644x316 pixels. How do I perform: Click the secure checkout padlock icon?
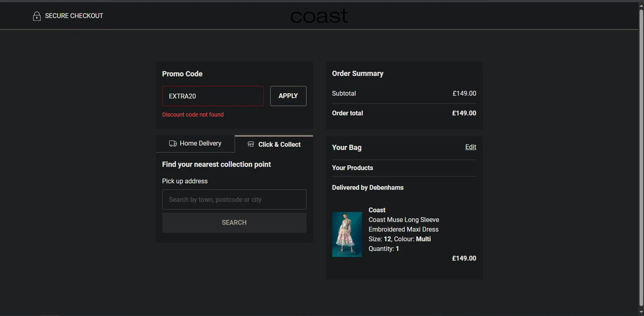(x=37, y=16)
